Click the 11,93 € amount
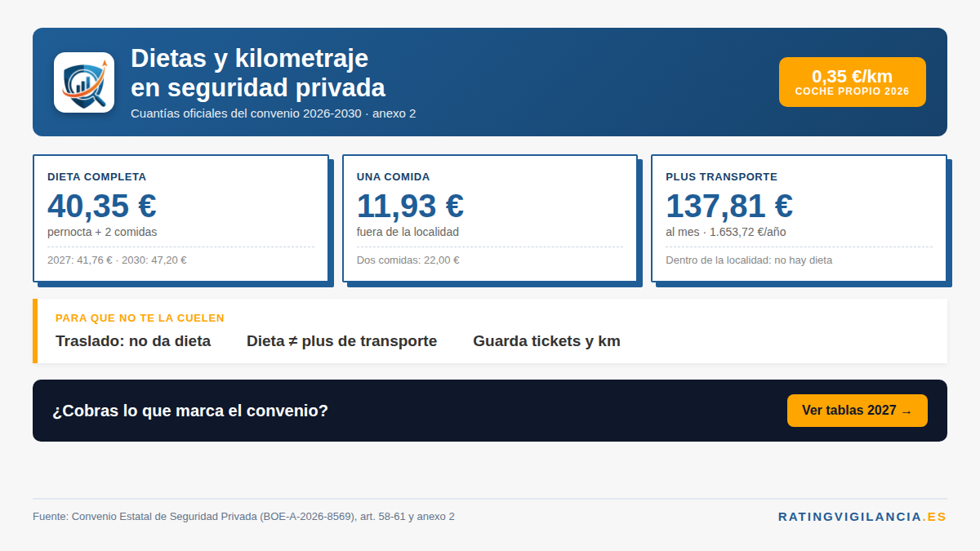This screenshot has height=551, width=980. click(410, 206)
